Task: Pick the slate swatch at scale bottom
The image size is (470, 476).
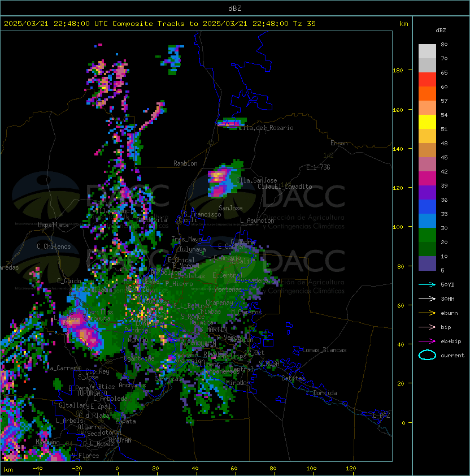Action: 427,263
